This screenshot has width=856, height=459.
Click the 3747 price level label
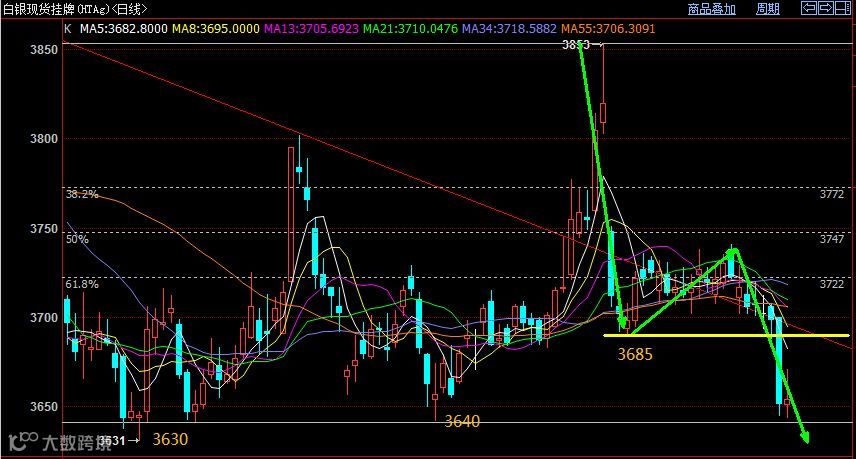click(x=831, y=239)
